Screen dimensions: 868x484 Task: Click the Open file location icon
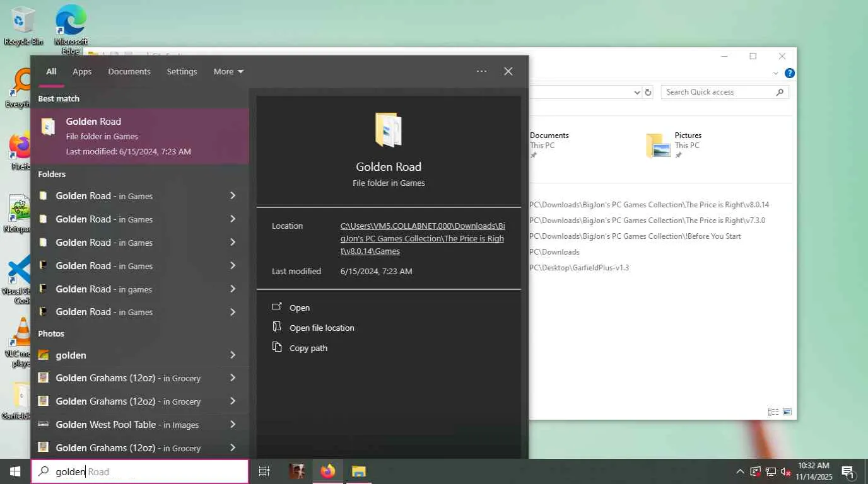pyautogui.click(x=277, y=327)
